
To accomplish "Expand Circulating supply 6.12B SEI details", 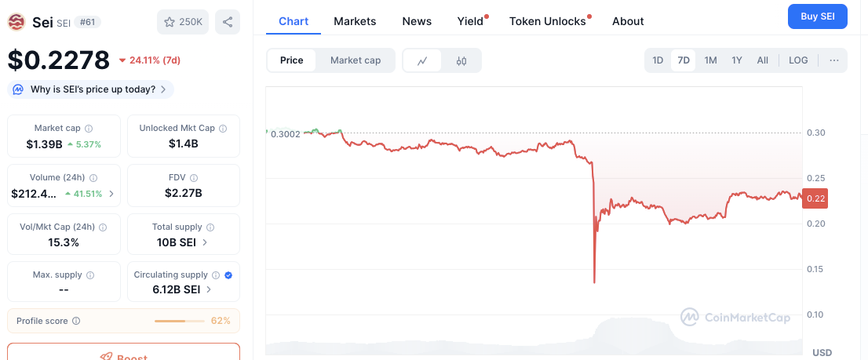I will click(x=208, y=289).
